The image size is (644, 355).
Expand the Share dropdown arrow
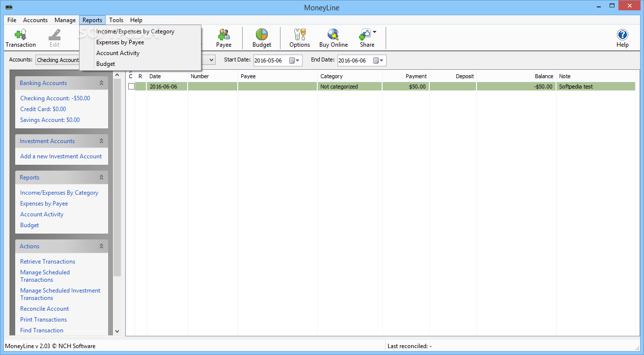pos(375,32)
